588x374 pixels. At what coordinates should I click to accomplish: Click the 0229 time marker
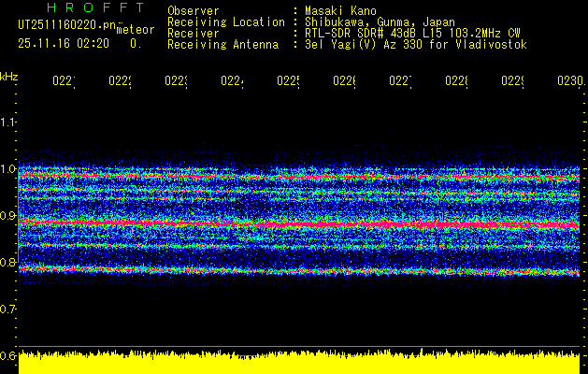point(513,81)
